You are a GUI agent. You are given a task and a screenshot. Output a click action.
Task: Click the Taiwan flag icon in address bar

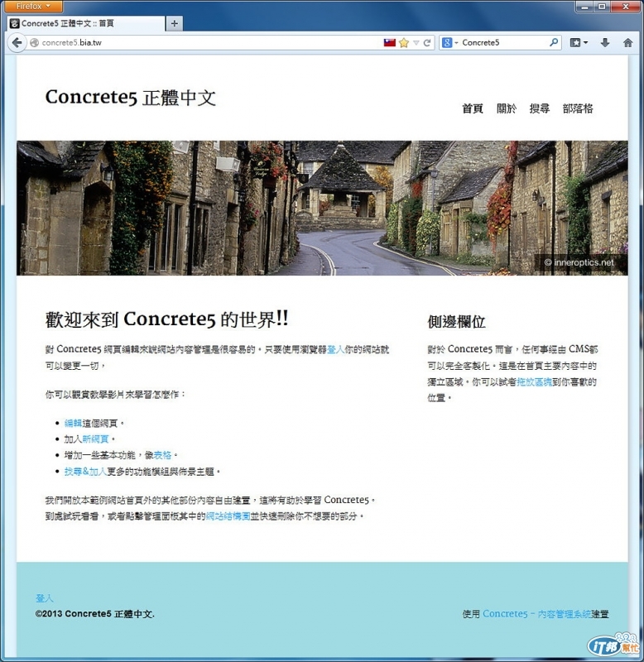[x=389, y=43]
